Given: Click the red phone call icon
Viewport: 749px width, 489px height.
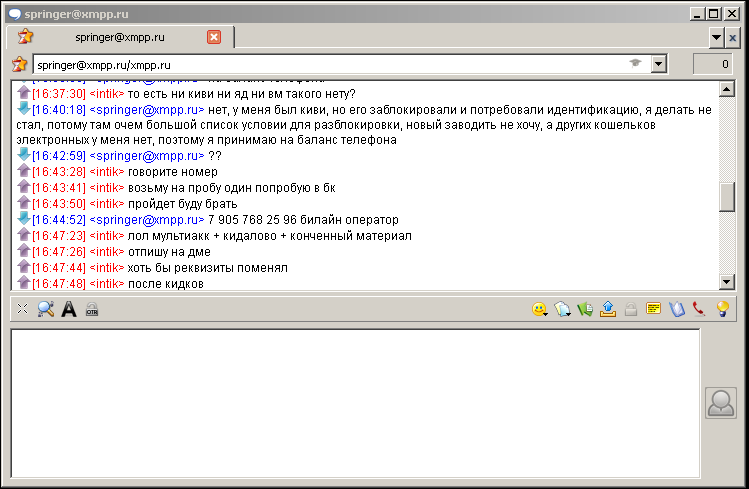Looking at the screenshot, I should click(699, 309).
